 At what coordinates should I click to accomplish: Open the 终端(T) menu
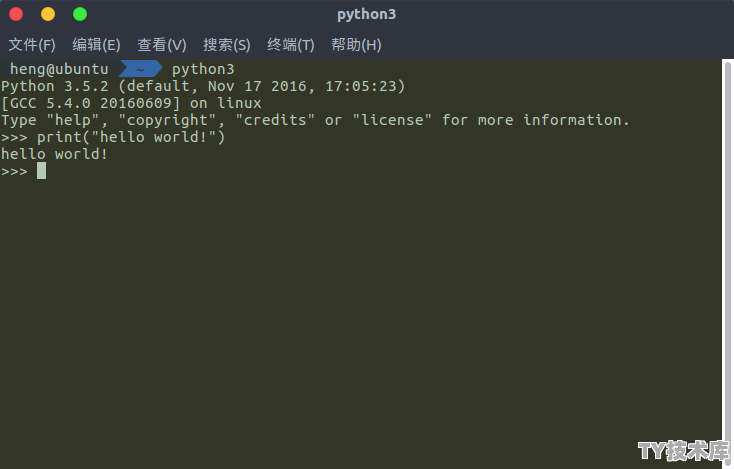291,45
